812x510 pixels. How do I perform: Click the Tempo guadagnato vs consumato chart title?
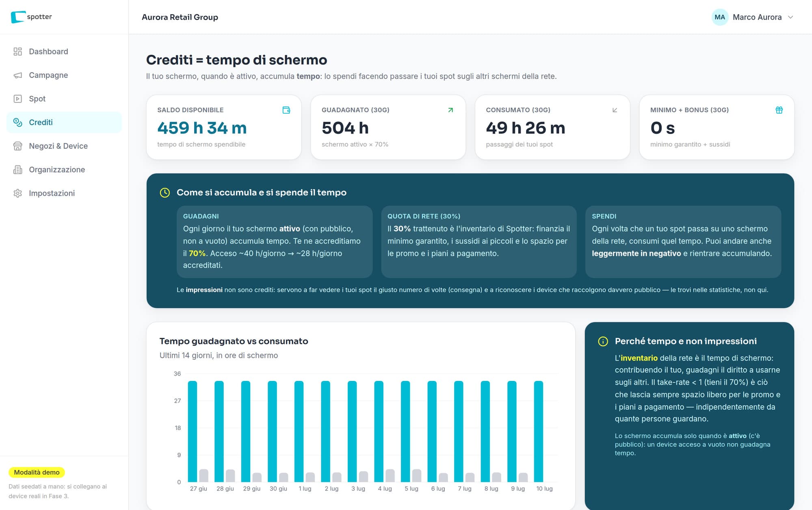click(x=234, y=341)
